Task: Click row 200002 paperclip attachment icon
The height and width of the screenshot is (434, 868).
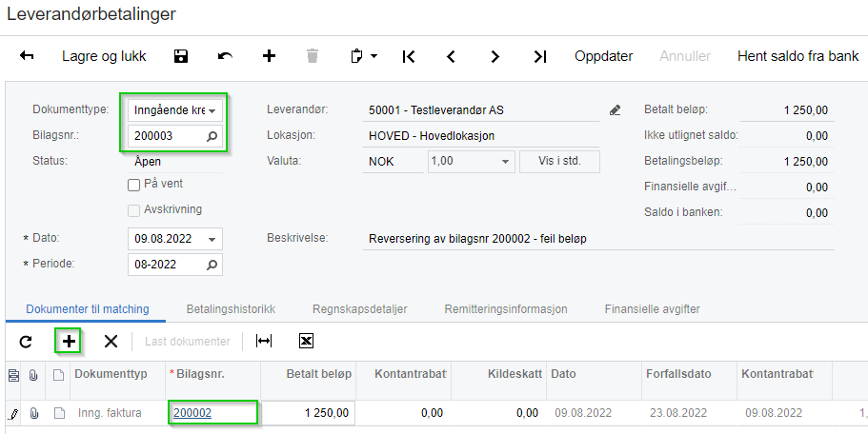Action: [x=33, y=413]
